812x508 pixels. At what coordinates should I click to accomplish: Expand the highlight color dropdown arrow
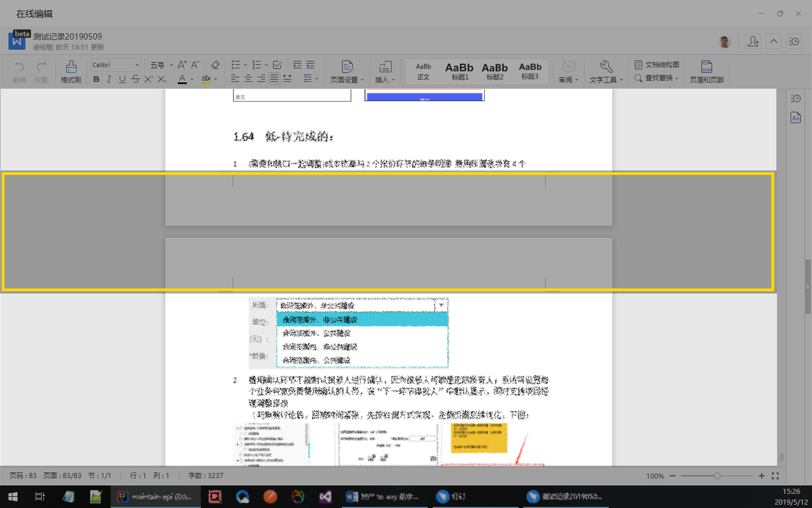coord(216,80)
